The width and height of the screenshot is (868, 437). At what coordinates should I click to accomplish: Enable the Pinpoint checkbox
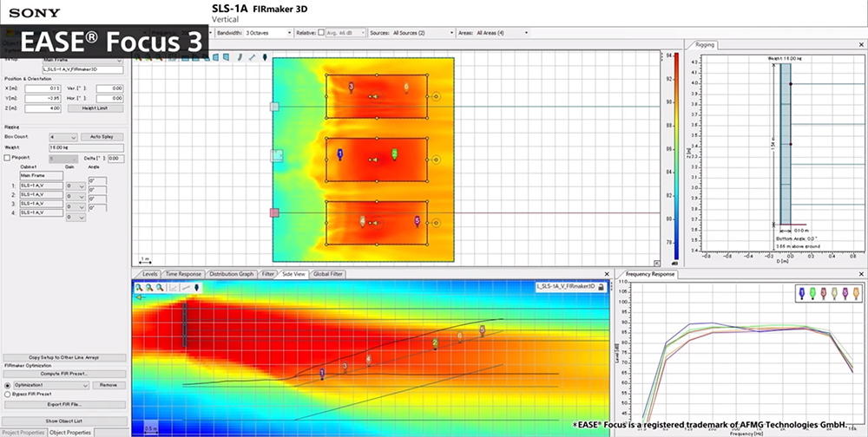tap(8, 159)
